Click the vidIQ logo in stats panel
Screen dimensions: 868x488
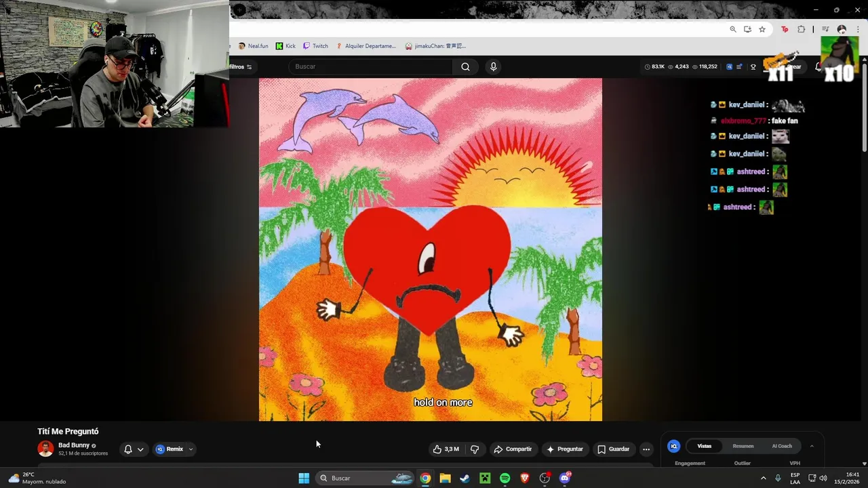click(673, 446)
